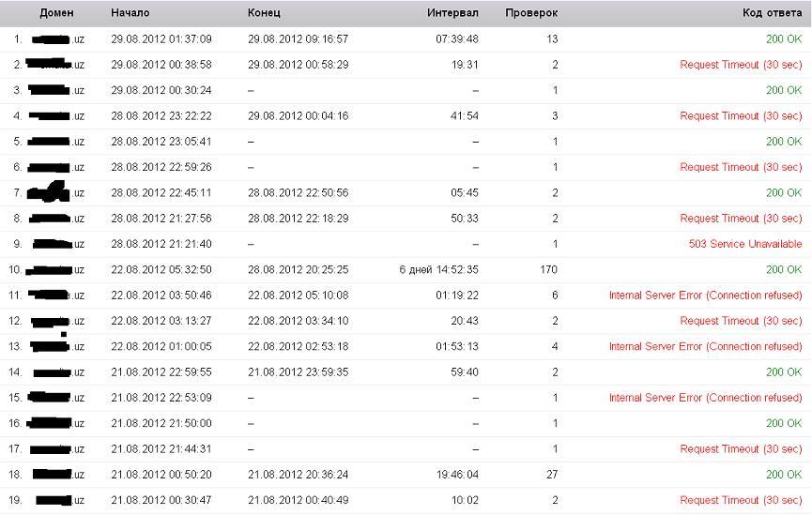
Task: Sort by Код ответа column header
Action: [x=773, y=13]
